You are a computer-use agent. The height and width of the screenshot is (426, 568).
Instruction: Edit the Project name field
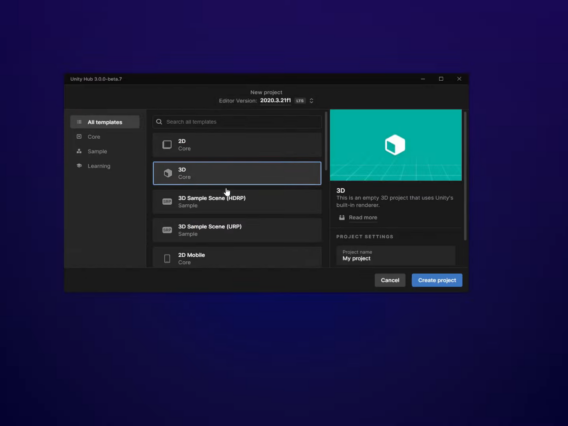click(x=396, y=255)
